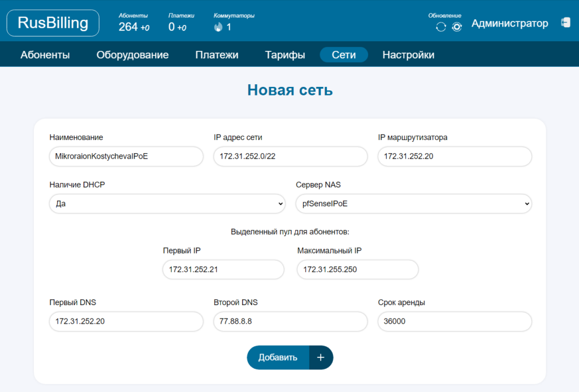The image size is (579, 392).
Task: Open the Сервер NAS dropdown
Action: point(413,203)
